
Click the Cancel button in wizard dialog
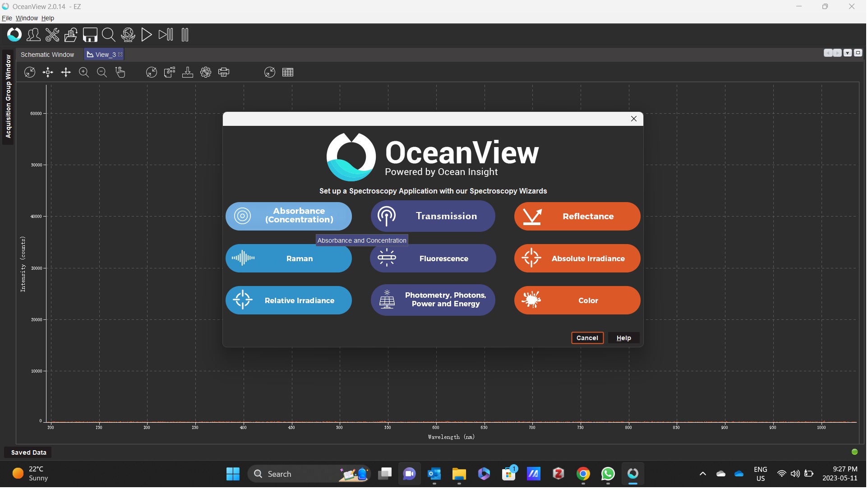pyautogui.click(x=588, y=338)
